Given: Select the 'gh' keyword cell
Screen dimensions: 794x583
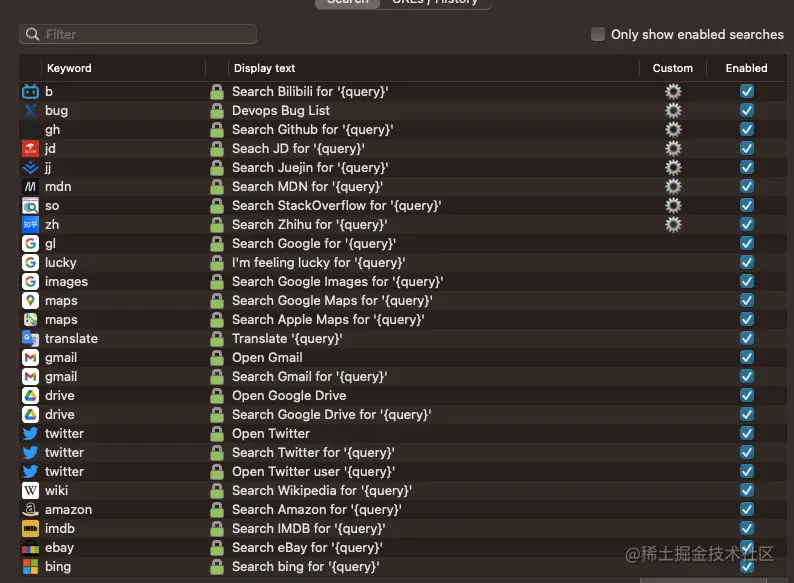Looking at the screenshot, I should coord(52,130).
